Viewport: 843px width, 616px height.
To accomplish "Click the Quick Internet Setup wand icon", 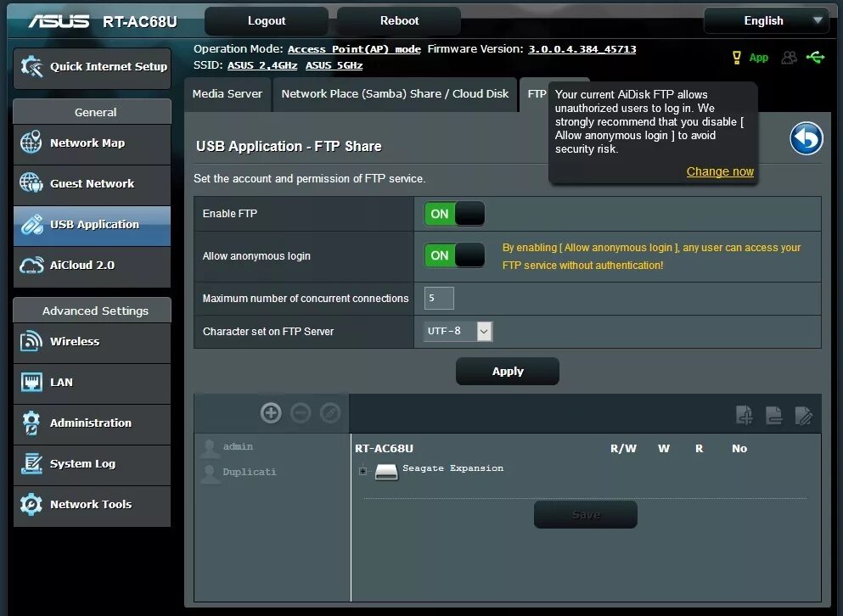I will 31,67.
